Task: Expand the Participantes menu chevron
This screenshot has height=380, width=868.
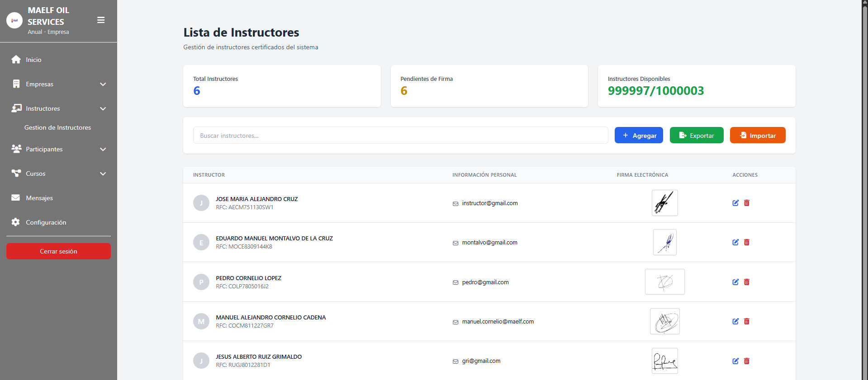Action: [103, 149]
